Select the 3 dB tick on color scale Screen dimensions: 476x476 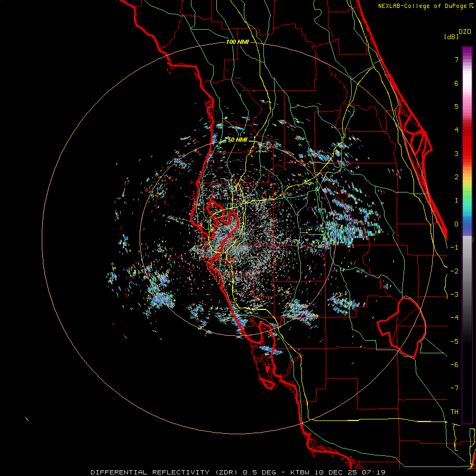(456, 153)
